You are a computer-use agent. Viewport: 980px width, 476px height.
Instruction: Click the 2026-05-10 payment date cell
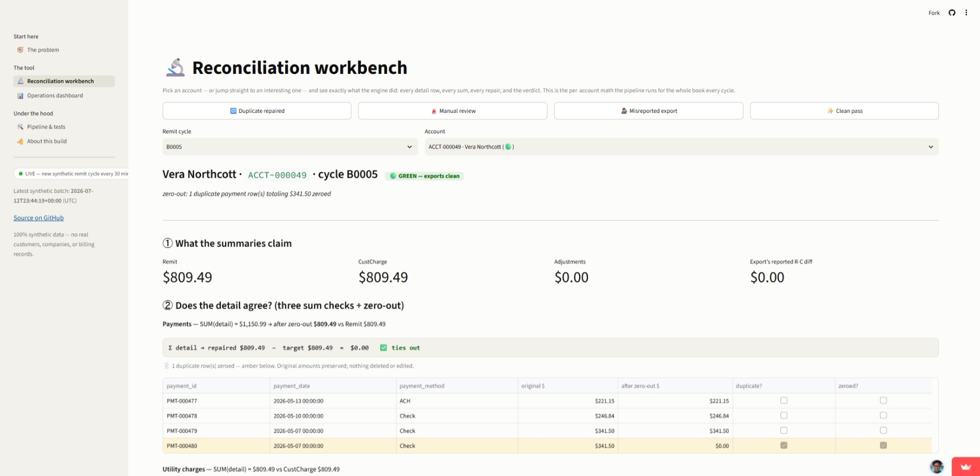click(x=332, y=415)
